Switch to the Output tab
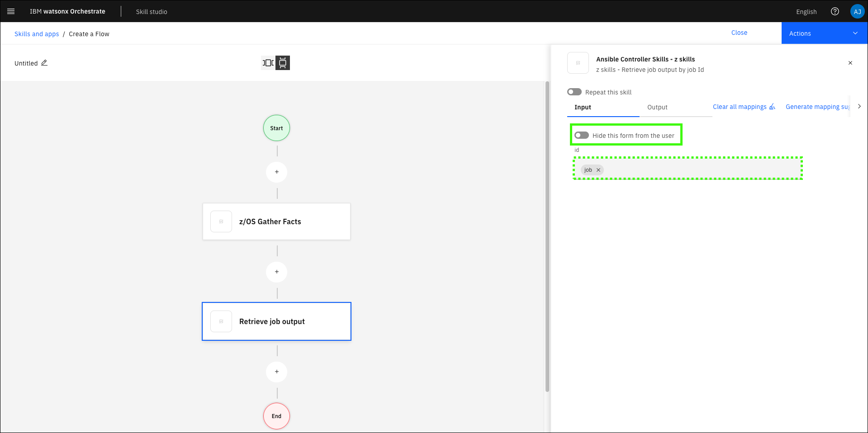This screenshot has width=868, height=433. [657, 107]
